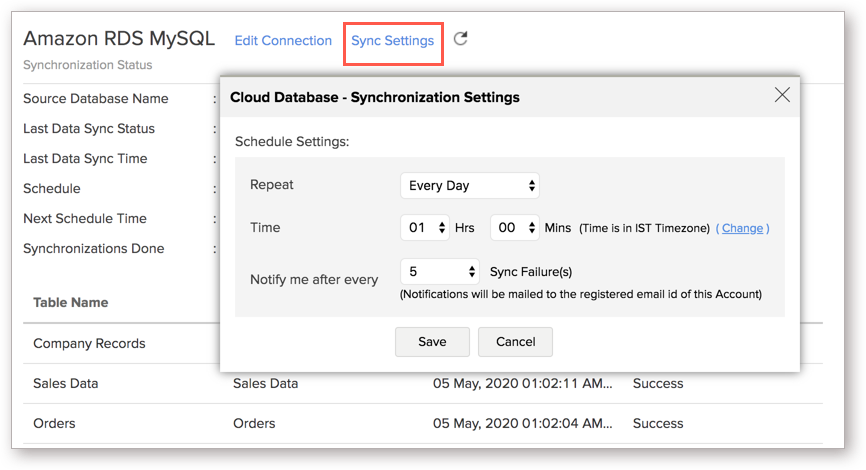Open the hours dropdown showing 01
Screen dimensions: 866x470
click(x=425, y=228)
